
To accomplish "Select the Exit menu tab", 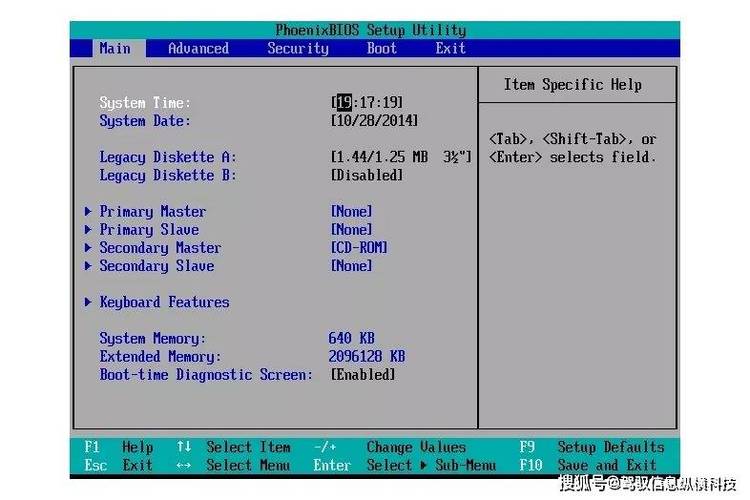I will click(450, 48).
